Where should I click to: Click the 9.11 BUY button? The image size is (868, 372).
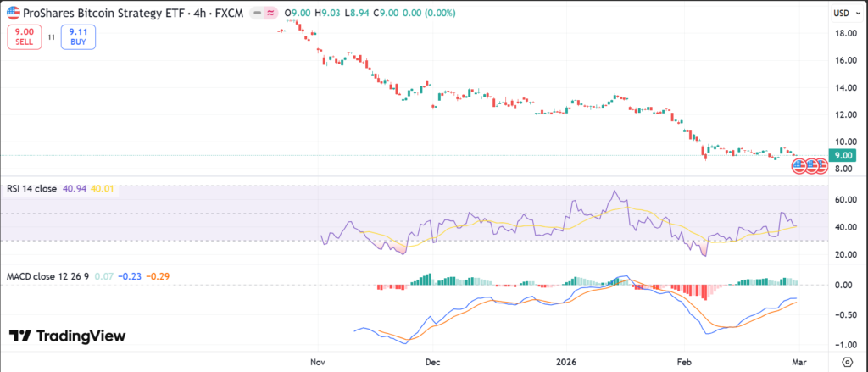78,36
